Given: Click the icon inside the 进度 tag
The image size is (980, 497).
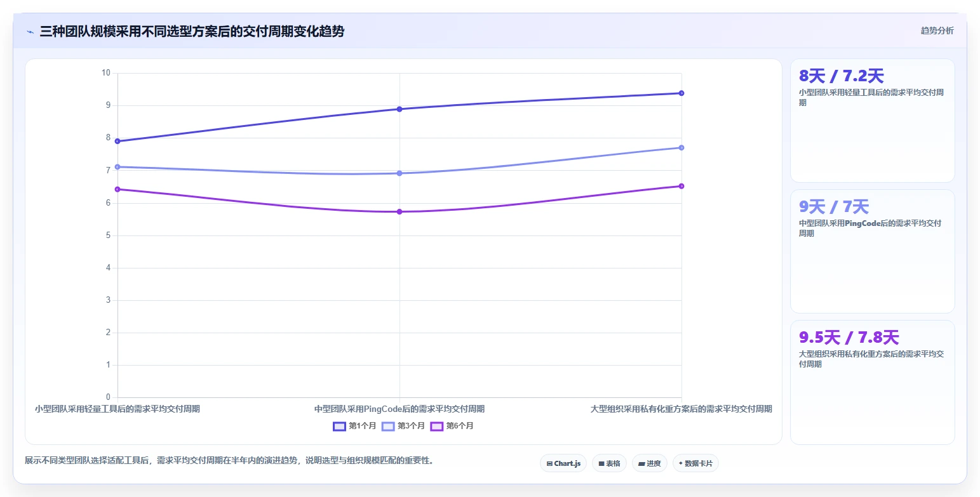Looking at the screenshot, I should pyautogui.click(x=641, y=464).
